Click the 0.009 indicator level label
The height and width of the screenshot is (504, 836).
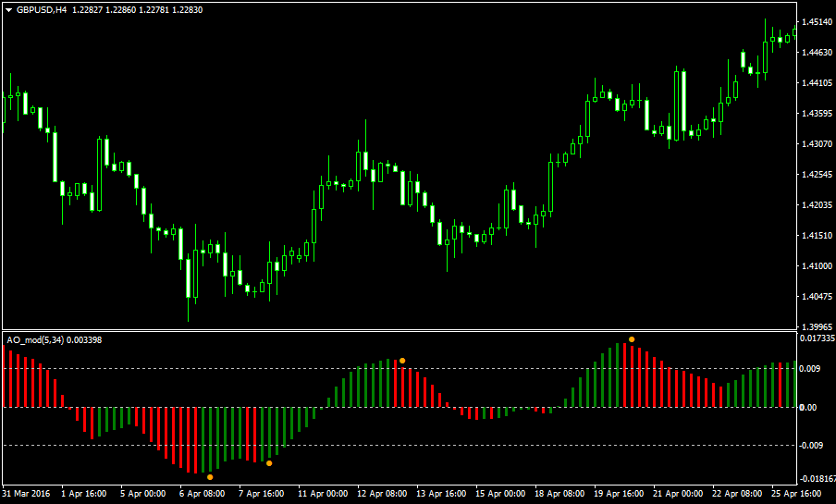pos(809,369)
